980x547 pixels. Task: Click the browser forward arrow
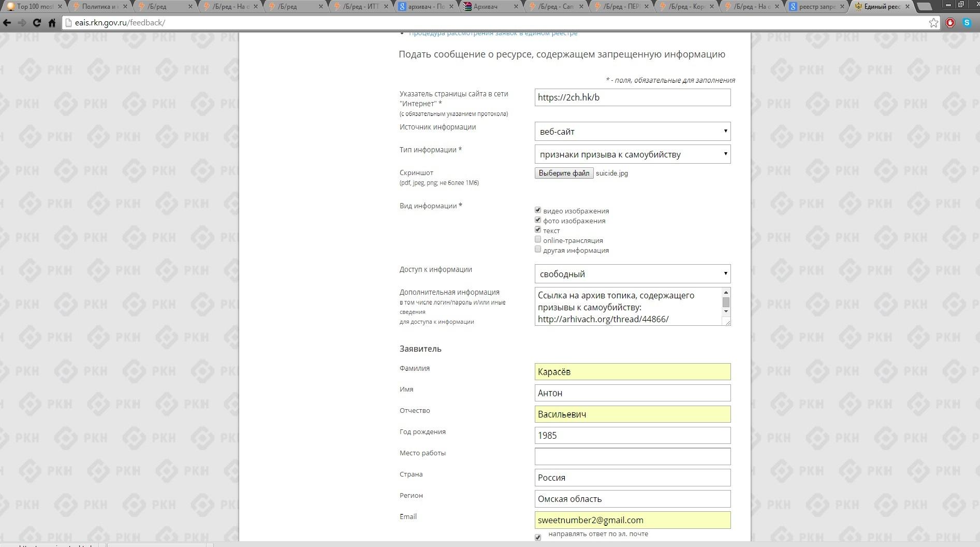(x=22, y=23)
